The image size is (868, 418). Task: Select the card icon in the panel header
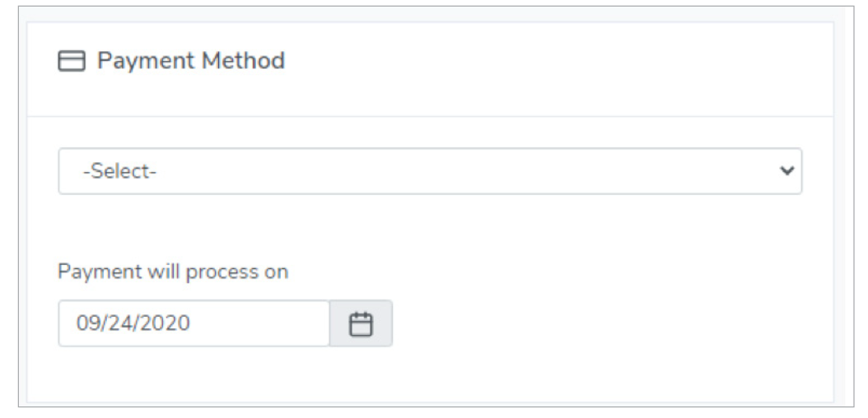(72, 62)
